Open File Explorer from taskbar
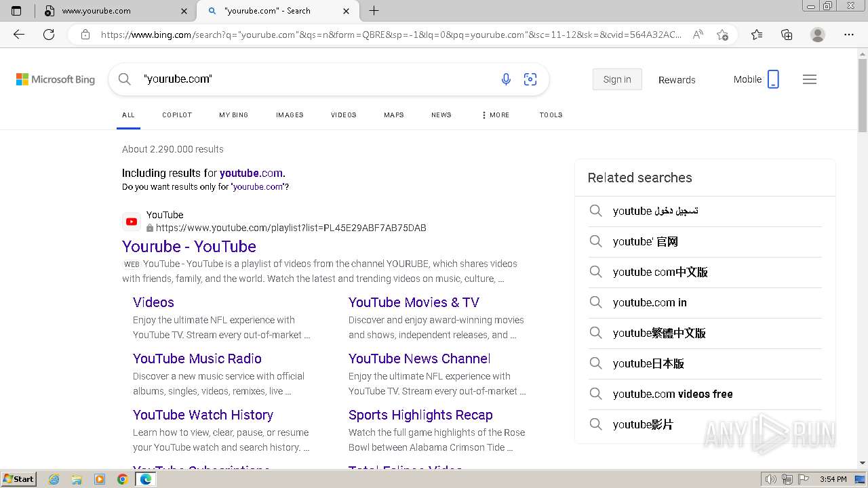Image resolution: width=868 pixels, height=488 pixels. pos(77,479)
